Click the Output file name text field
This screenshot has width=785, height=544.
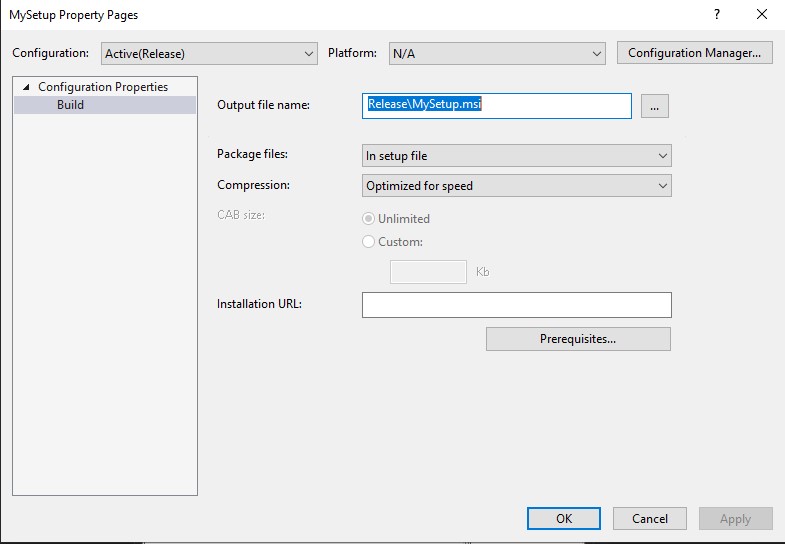[x=496, y=106]
